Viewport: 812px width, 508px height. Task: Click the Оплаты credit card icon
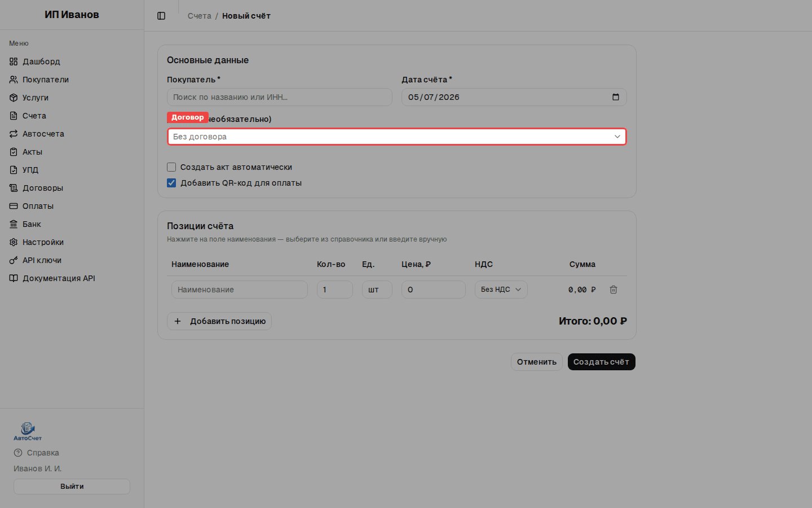click(14, 206)
